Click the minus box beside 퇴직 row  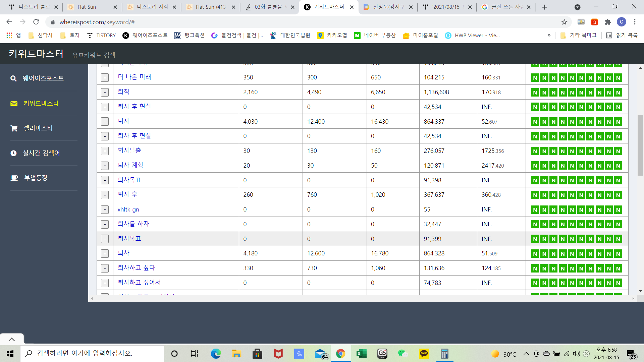pyautogui.click(x=105, y=92)
